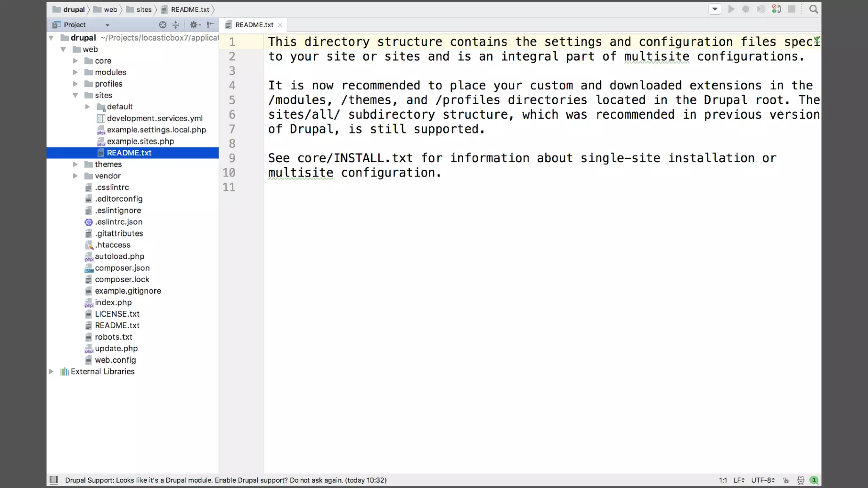Screen dimensions: 868x488
Task: Toggle the listen-for-PHP-debug-connections phone icon
Action: pyautogui.click(x=776, y=9)
